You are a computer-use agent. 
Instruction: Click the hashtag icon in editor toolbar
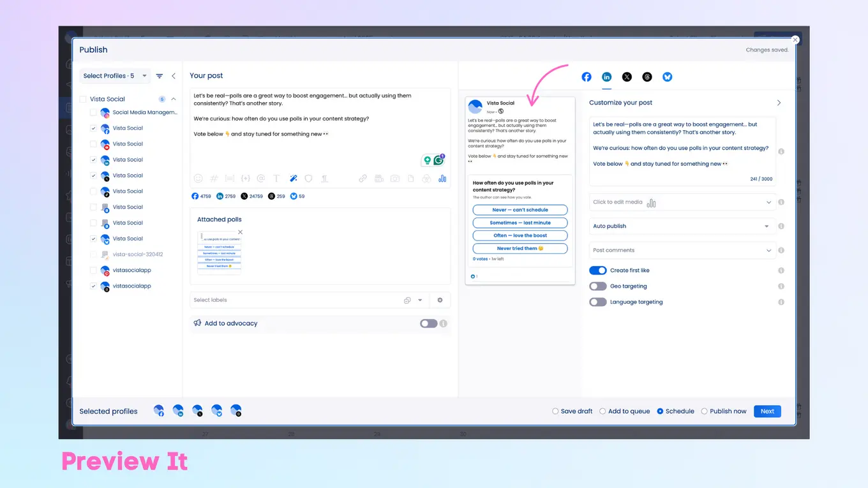(x=214, y=179)
